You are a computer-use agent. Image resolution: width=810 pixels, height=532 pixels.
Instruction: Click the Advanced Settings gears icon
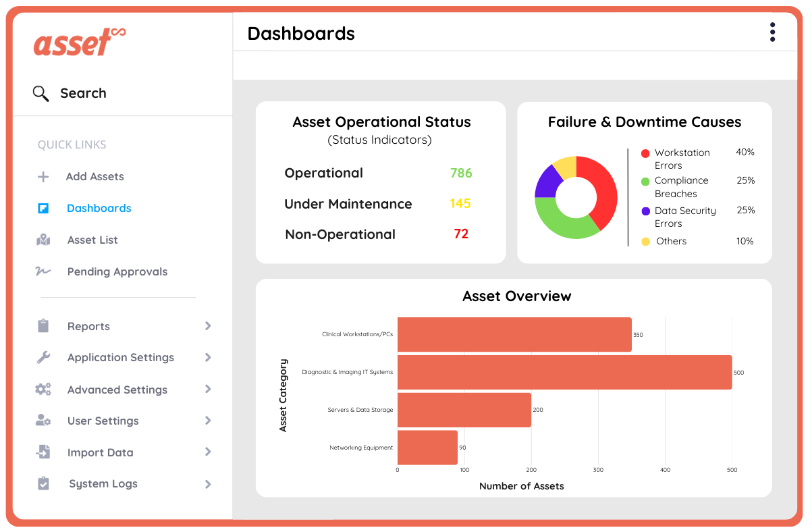[x=43, y=389]
